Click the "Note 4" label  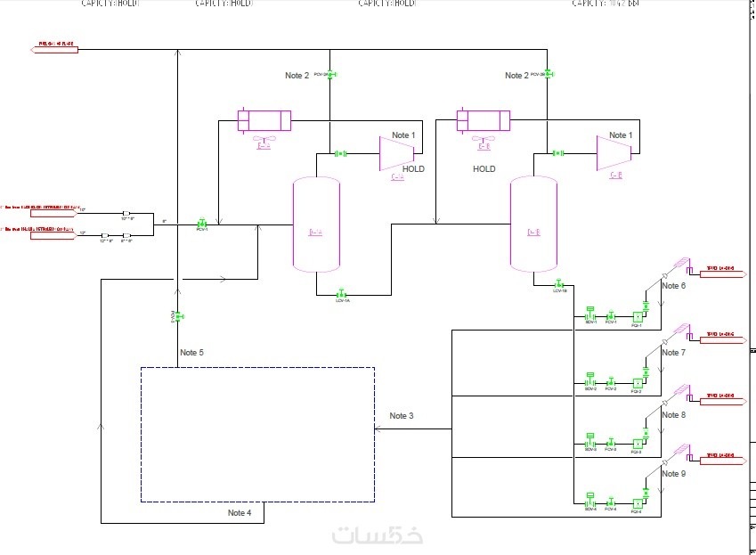[240, 513]
